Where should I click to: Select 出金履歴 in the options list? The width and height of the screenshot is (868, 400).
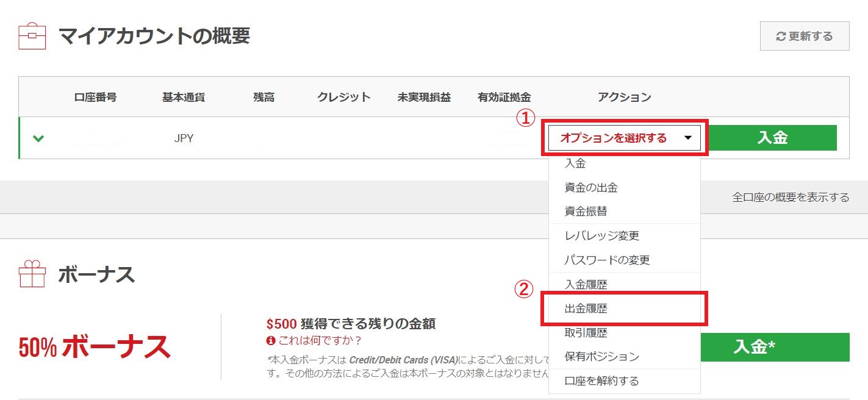[x=586, y=309]
